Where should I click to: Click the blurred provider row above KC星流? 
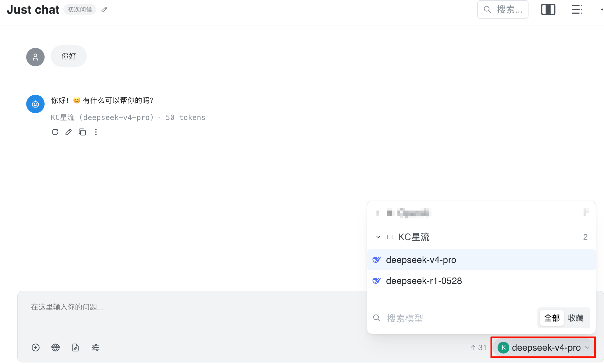point(481,213)
